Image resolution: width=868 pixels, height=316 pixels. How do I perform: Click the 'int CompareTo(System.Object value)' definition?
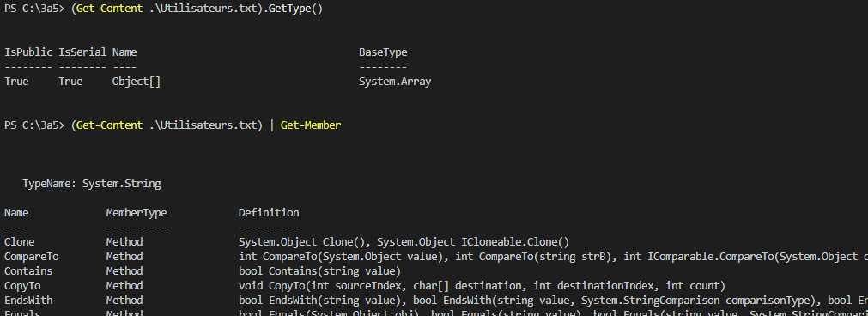coord(342,256)
